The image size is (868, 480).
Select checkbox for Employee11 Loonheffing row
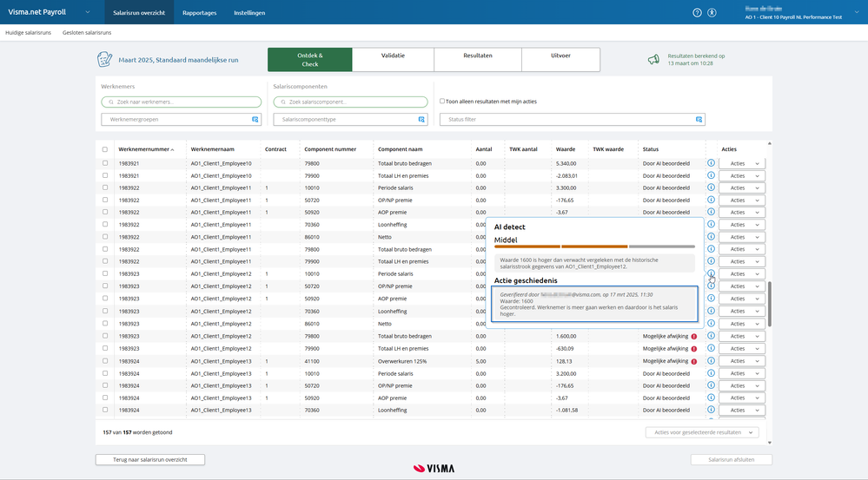click(x=104, y=225)
